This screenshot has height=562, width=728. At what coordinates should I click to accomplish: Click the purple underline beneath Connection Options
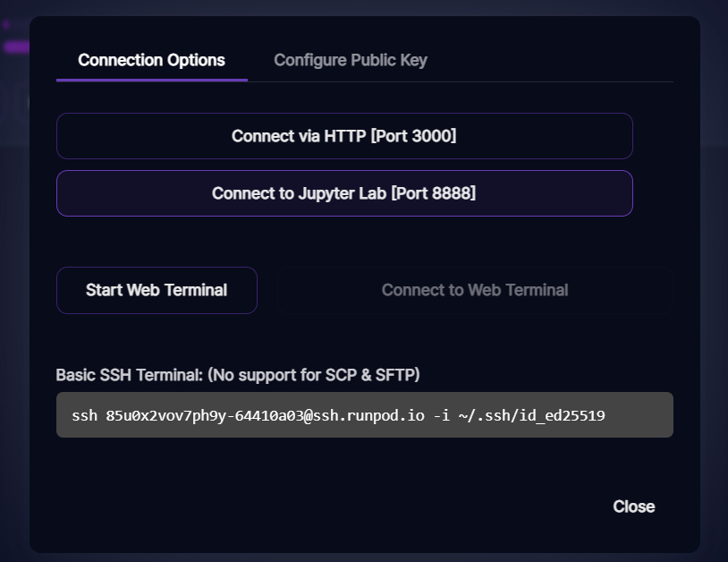pyautogui.click(x=151, y=81)
